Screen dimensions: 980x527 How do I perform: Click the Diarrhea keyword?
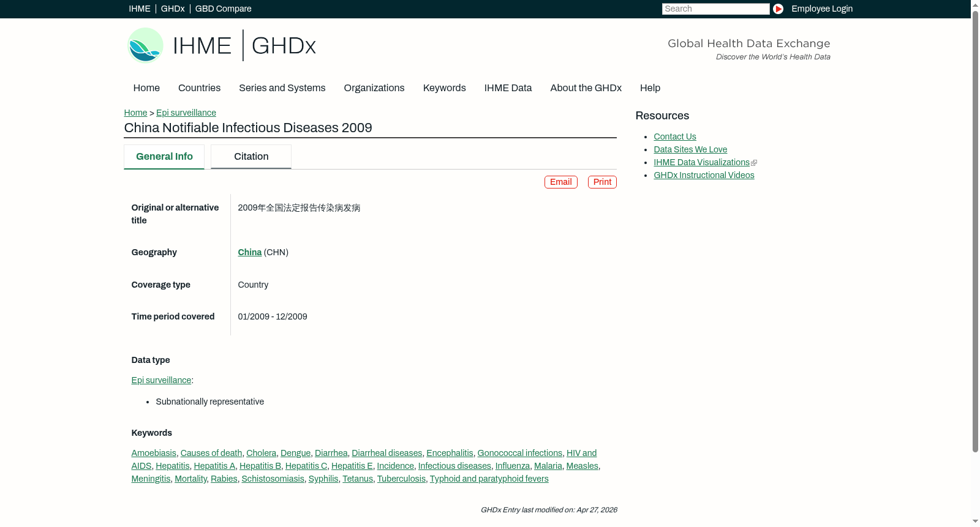point(331,453)
